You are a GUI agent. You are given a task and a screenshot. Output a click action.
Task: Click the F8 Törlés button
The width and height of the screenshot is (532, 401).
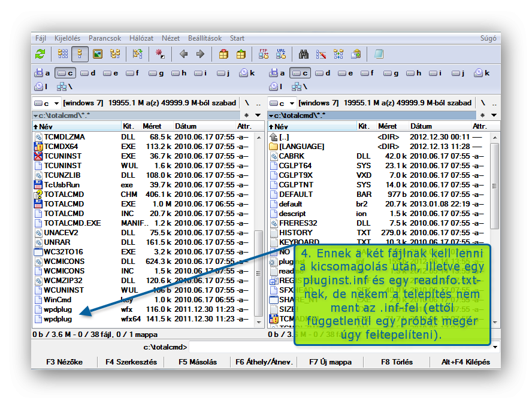click(397, 361)
